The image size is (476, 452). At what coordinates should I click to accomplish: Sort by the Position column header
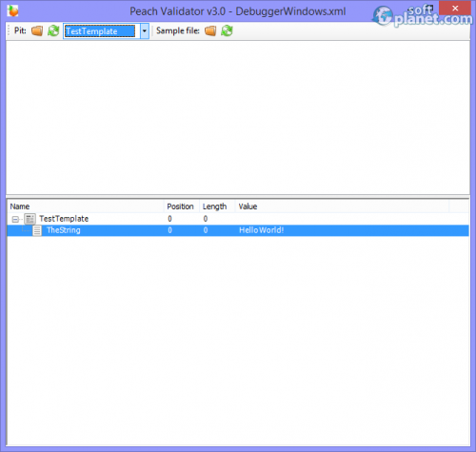click(x=181, y=206)
